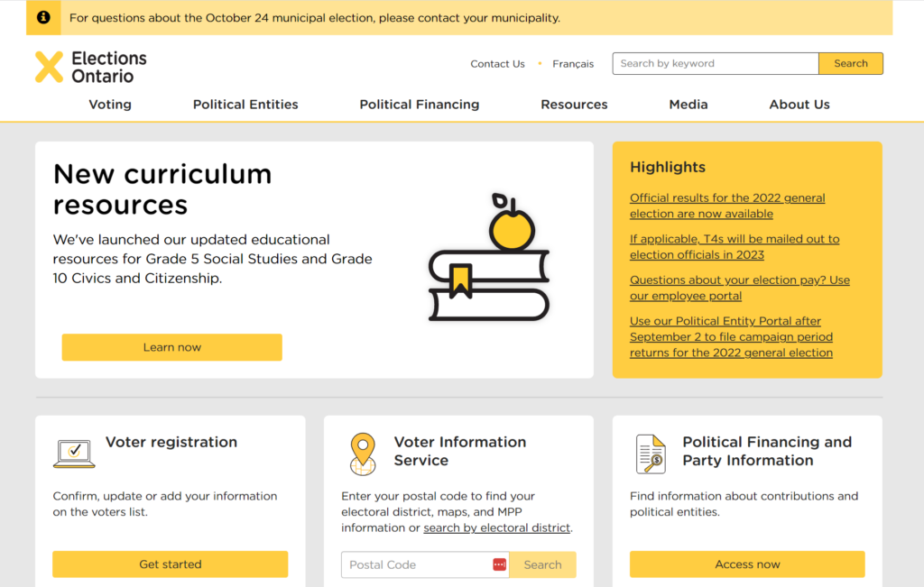Open the T4s mailed to election officials link

(x=735, y=247)
